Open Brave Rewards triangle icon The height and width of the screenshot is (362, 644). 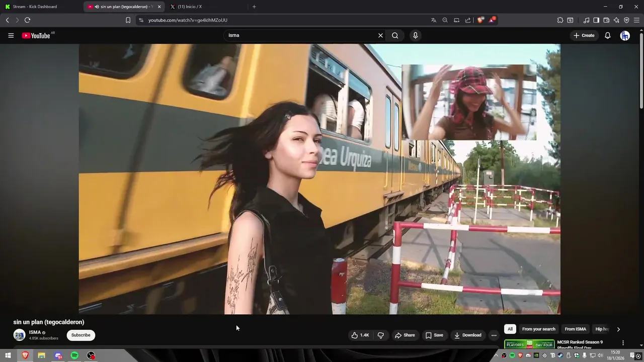click(x=492, y=20)
